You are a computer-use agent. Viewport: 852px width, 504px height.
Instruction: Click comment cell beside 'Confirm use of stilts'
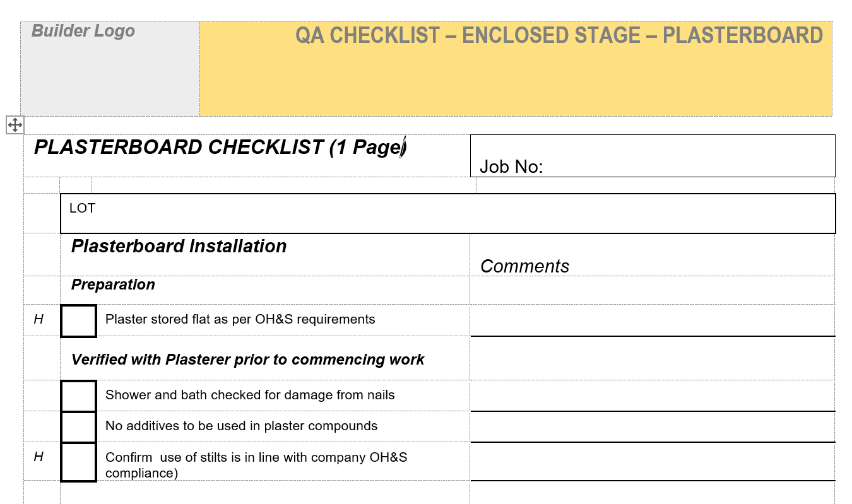pos(652,462)
